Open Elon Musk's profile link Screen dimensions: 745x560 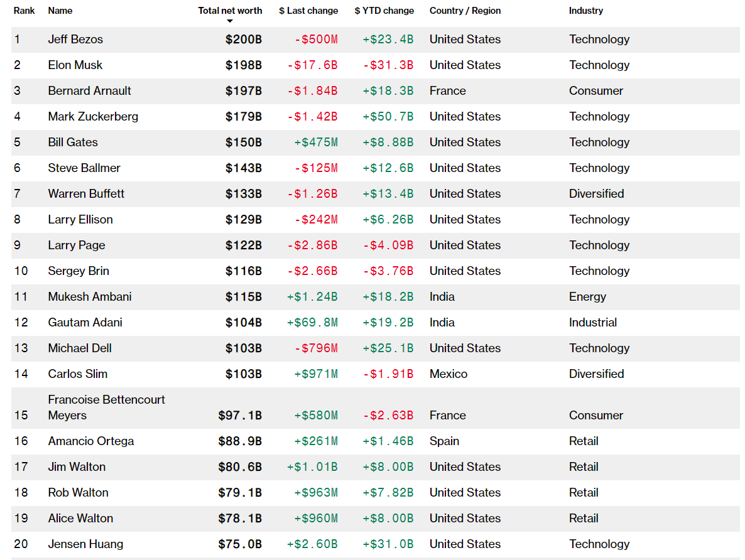coord(75,65)
